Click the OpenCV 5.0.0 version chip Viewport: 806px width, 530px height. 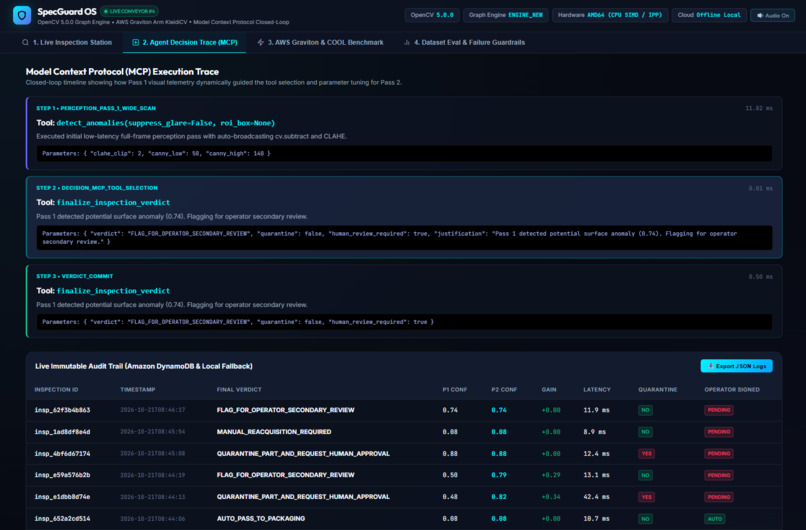coord(432,15)
